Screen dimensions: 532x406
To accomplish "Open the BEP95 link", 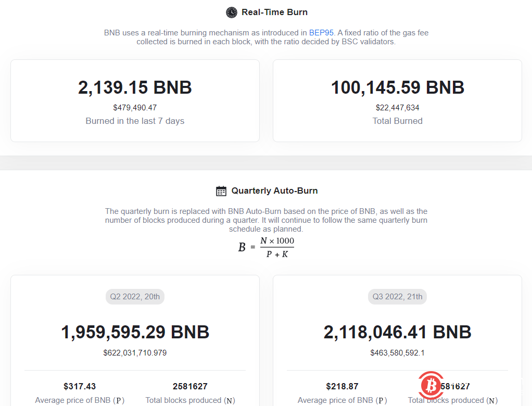I will (x=322, y=32).
